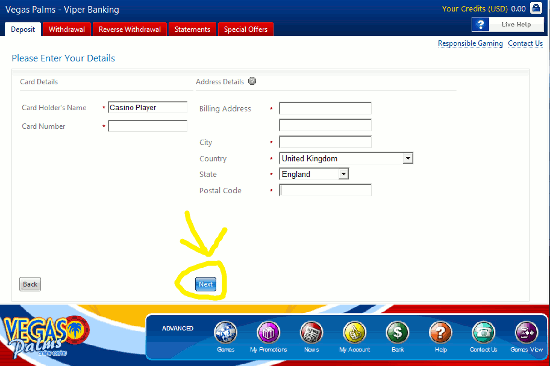Image resolution: width=550 pixels, height=366 pixels.
Task: Select the Deposit tab
Action: pos(23,29)
